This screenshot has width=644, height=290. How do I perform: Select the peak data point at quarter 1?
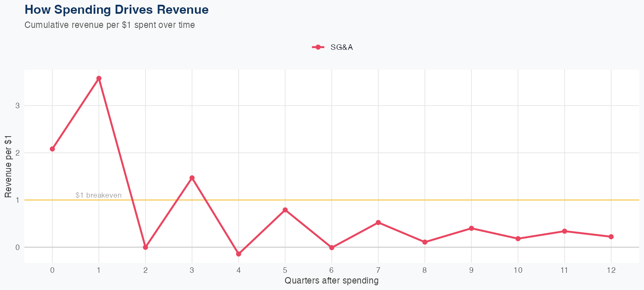pyautogui.click(x=99, y=78)
